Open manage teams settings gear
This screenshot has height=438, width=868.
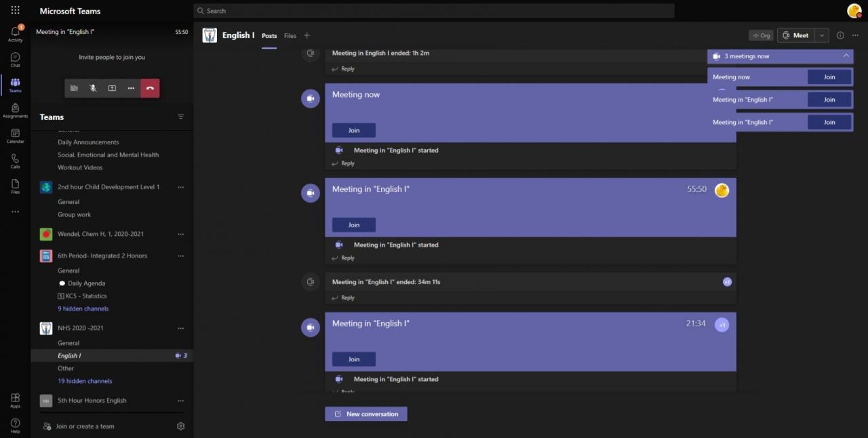tap(180, 426)
